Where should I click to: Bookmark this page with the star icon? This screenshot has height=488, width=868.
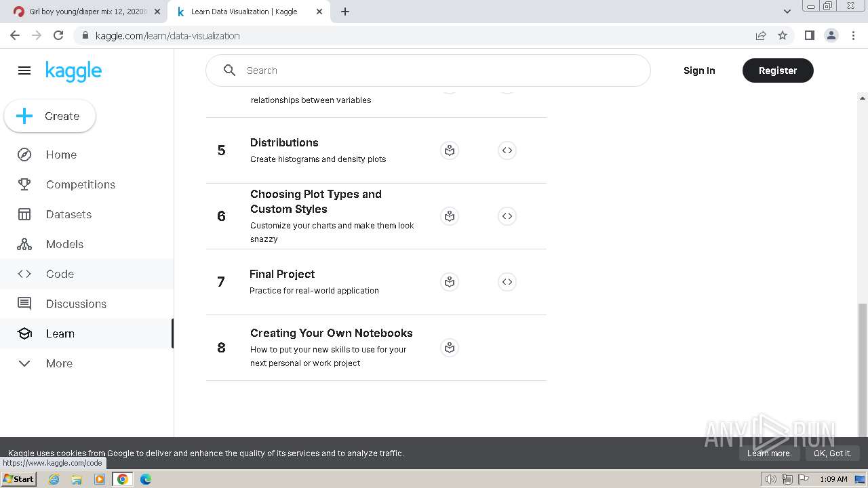[783, 35]
